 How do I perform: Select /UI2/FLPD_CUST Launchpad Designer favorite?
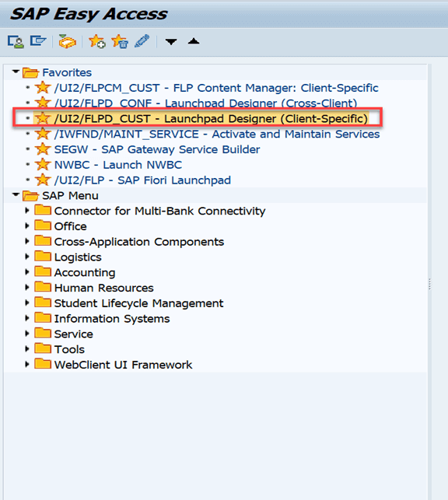(x=211, y=119)
